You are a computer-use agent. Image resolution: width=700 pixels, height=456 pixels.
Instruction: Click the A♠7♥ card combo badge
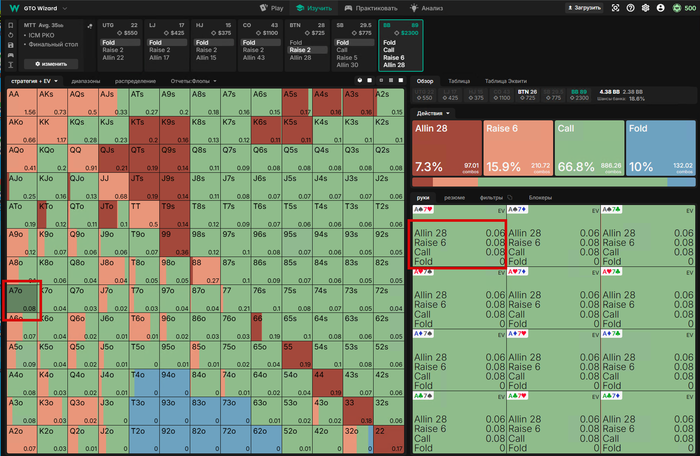click(423, 209)
